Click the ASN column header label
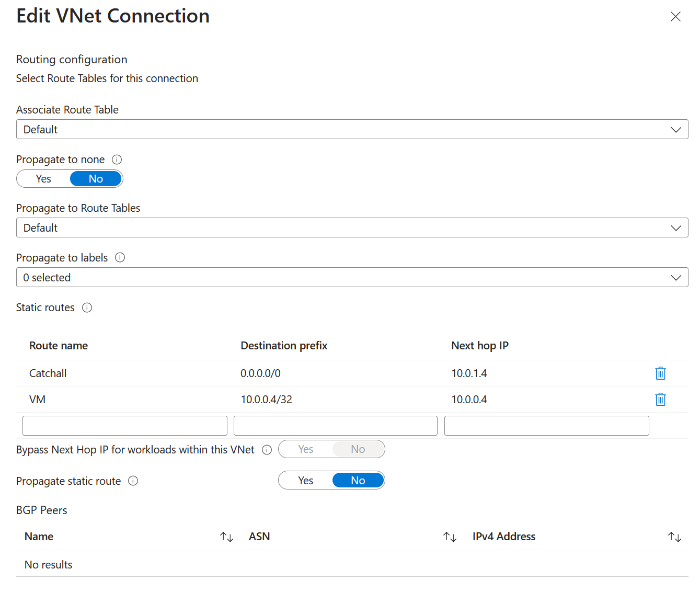700x592 pixels. [x=259, y=537]
